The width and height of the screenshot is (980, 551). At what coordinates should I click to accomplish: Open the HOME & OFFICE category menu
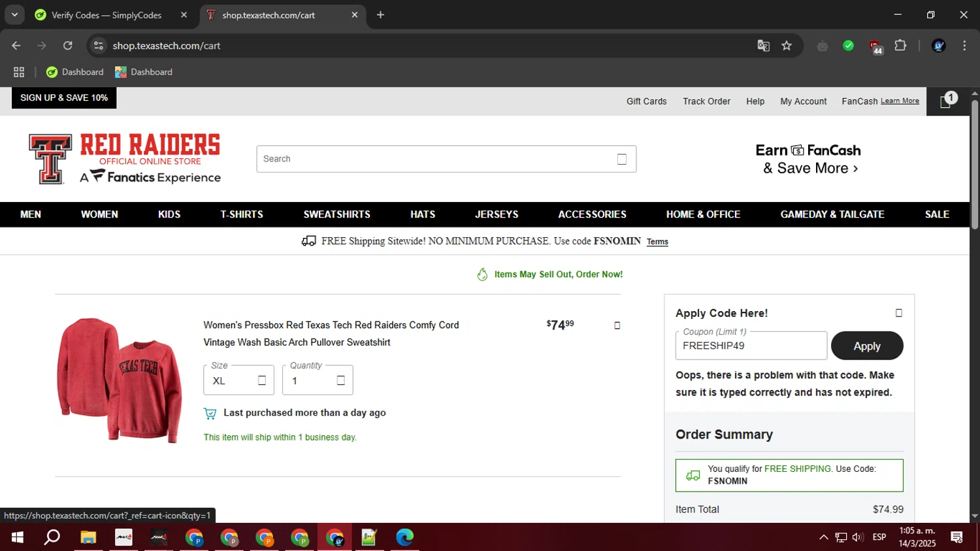pyautogui.click(x=704, y=214)
